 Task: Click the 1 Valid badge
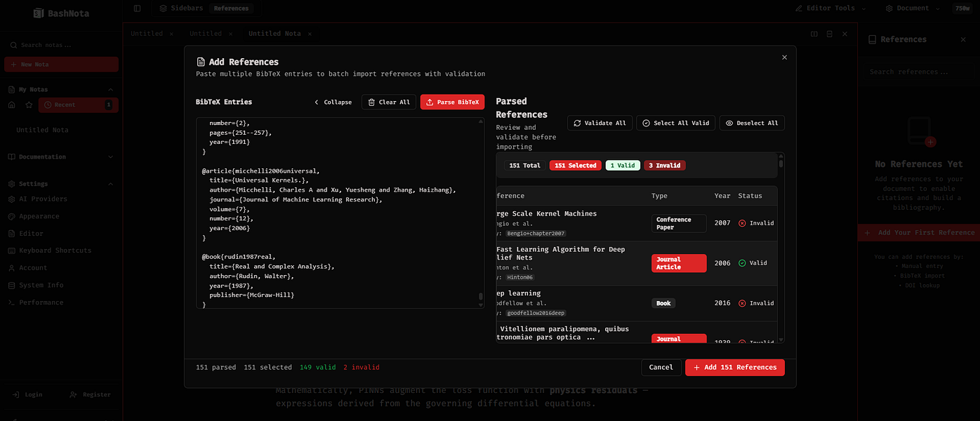click(x=623, y=166)
